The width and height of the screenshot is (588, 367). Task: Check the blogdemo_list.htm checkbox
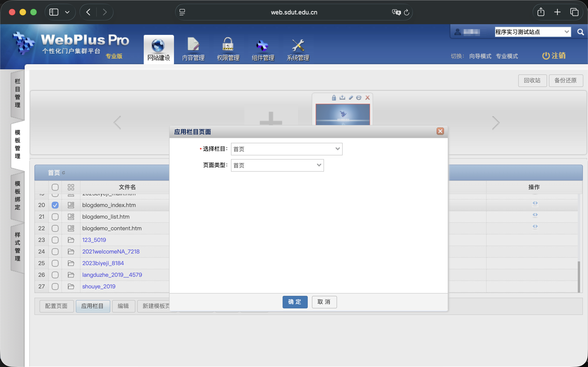[x=55, y=217]
